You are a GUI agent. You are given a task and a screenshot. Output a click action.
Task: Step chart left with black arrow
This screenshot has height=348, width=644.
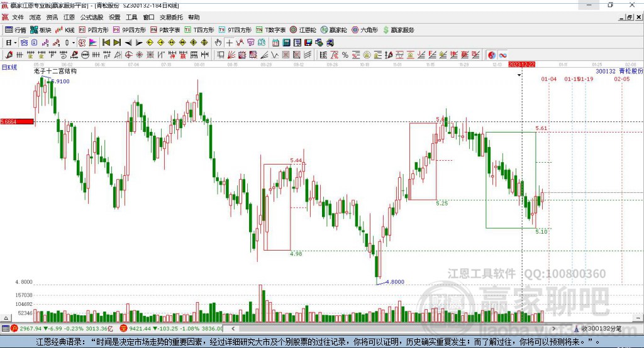[x=128, y=43]
